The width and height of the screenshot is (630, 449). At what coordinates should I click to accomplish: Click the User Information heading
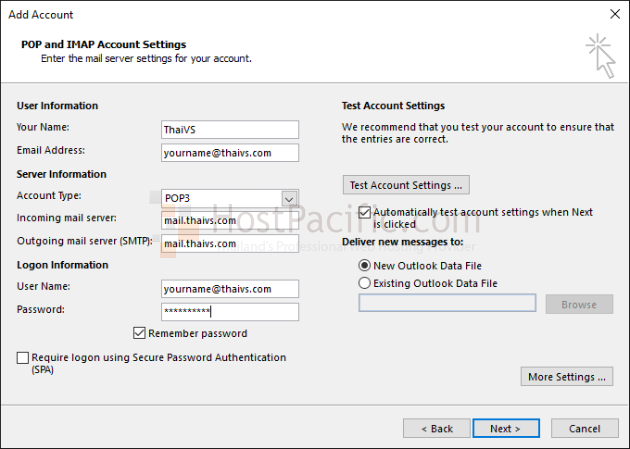(57, 106)
